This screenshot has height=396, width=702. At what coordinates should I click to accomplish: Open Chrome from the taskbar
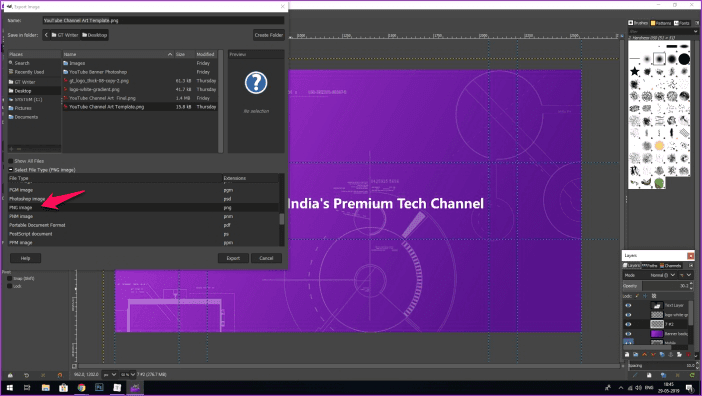(81, 387)
